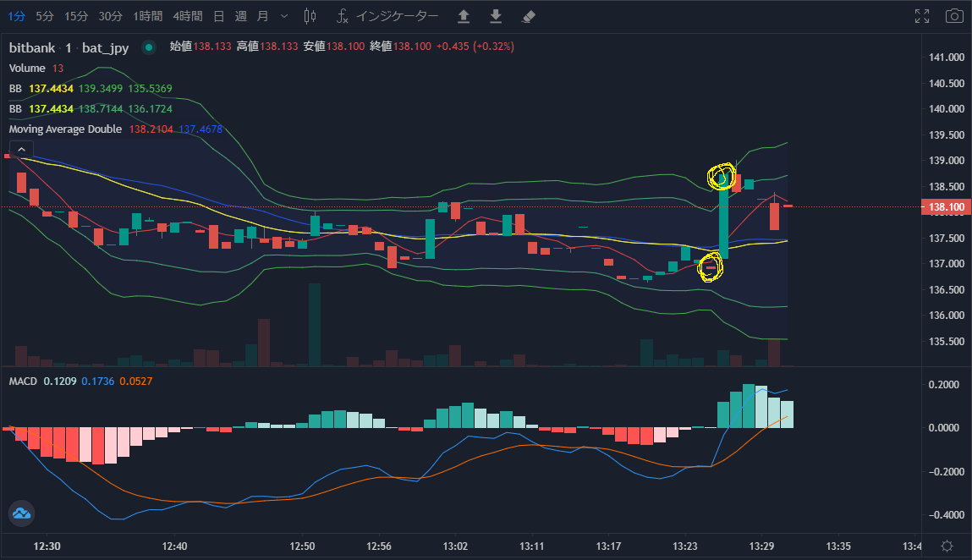Expand the timeframe dropdown arrow
The width and height of the screenshot is (972, 560).
pos(284,16)
